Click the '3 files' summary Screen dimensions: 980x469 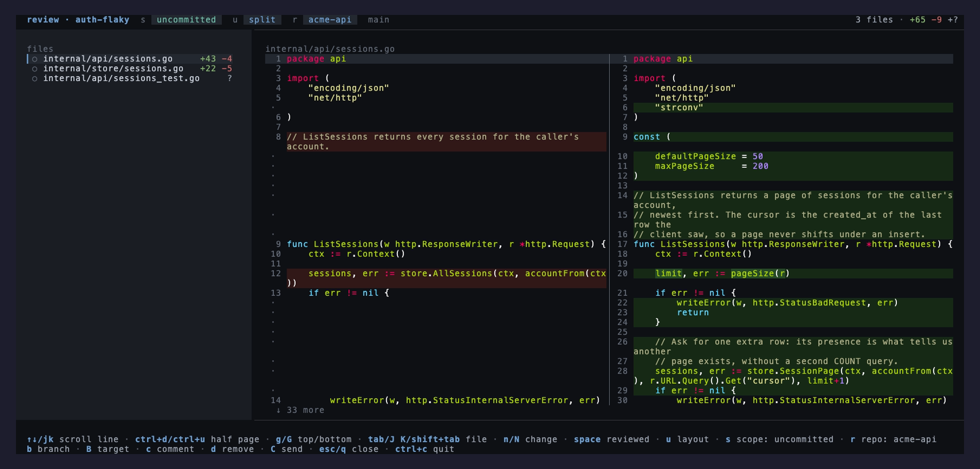click(874, 20)
